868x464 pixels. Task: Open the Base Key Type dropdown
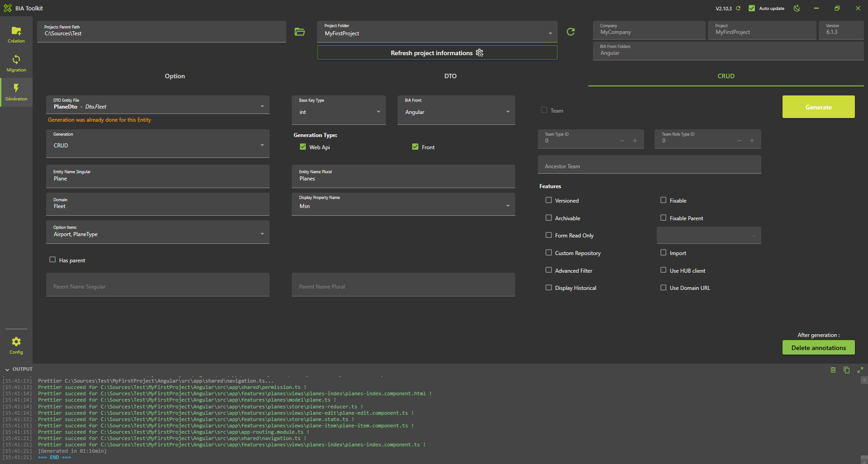tap(339, 110)
